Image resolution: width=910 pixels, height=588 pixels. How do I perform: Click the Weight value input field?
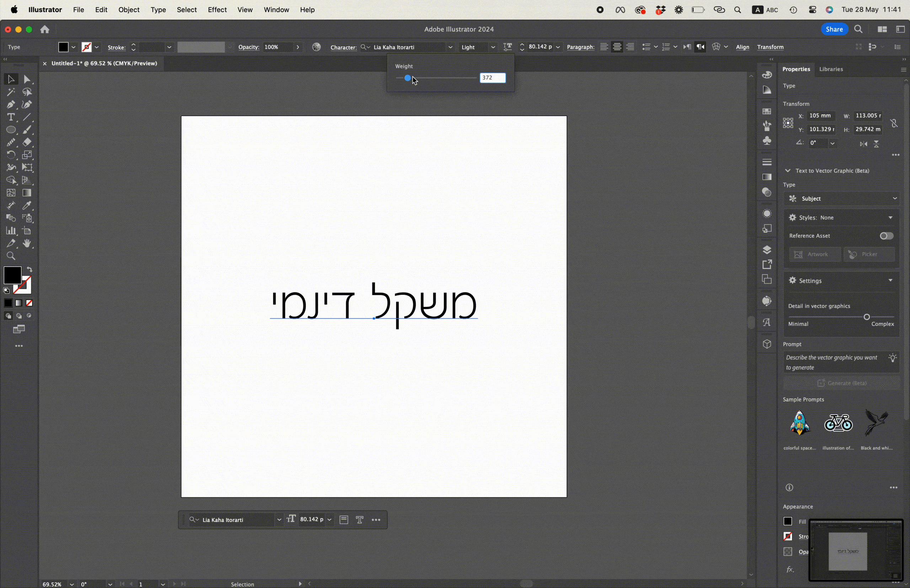point(492,78)
